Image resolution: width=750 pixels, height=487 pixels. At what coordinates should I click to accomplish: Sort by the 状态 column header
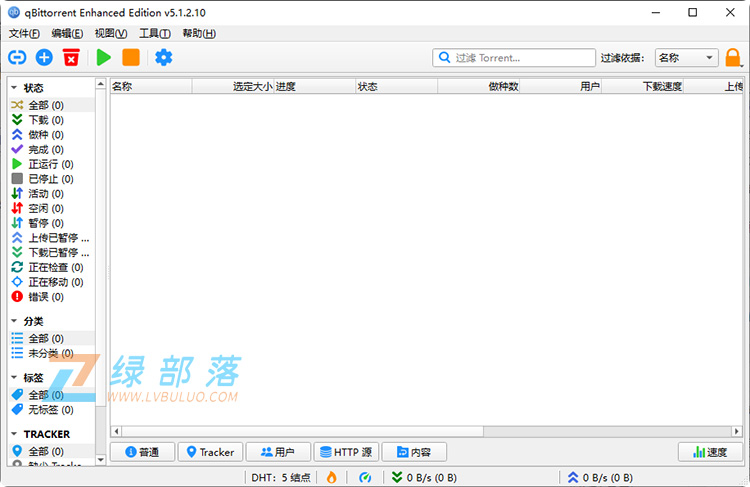(x=397, y=87)
